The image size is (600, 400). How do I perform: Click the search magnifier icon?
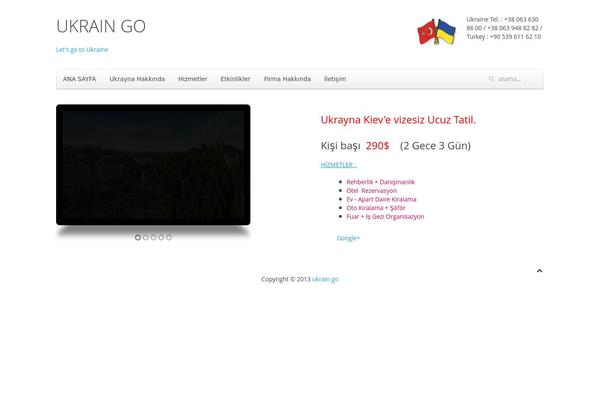click(491, 78)
